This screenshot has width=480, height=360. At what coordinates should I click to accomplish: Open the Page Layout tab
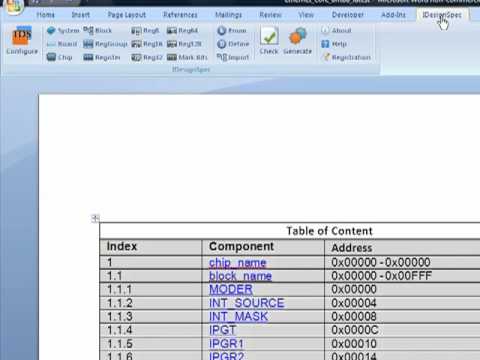point(127,15)
